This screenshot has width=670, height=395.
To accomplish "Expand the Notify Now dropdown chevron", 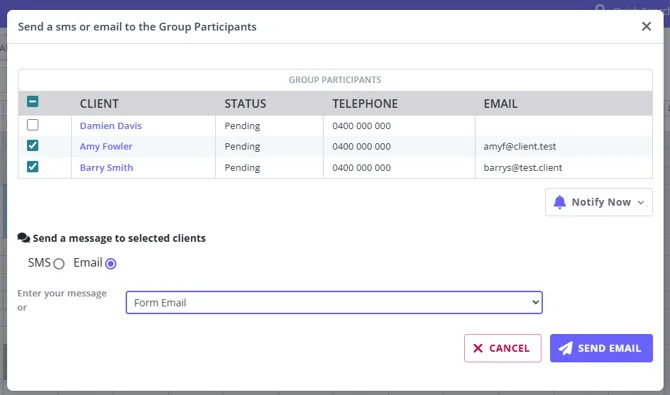I will tap(641, 203).
